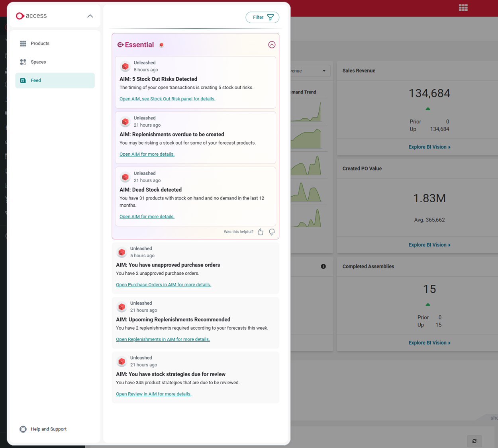
Task: Open Purchase Orders in AIM link
Action: click(x=163, y=284)
